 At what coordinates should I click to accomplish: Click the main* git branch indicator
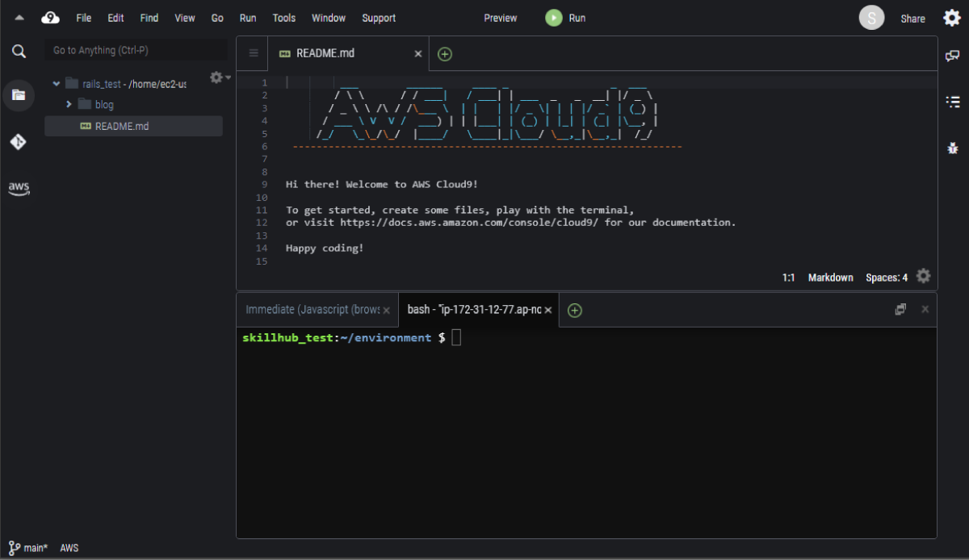[x=28, y=548]
